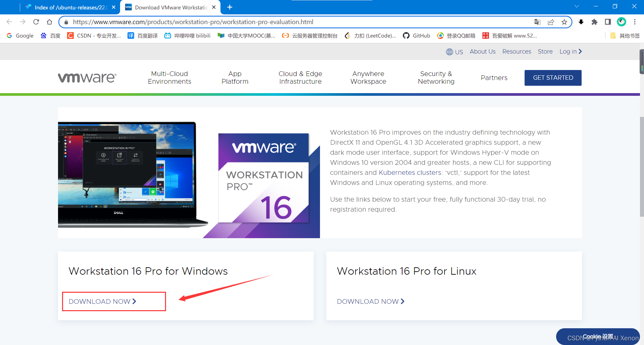Viewport: 644px width, 345px height.
Task: Open the 力扣 LeetCode bookmark
Action: pyautogui.click(x=370, y=36)
